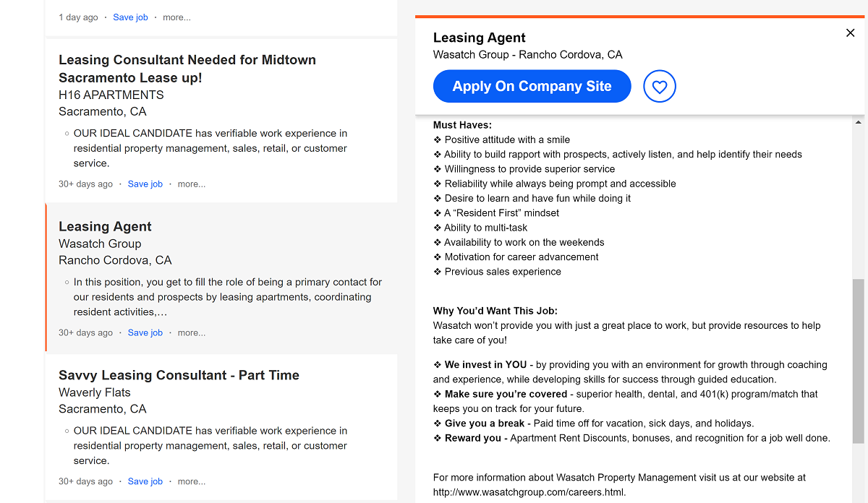Click the Wasatch Group company name
The image size is (868, 503).
(99, 244)
